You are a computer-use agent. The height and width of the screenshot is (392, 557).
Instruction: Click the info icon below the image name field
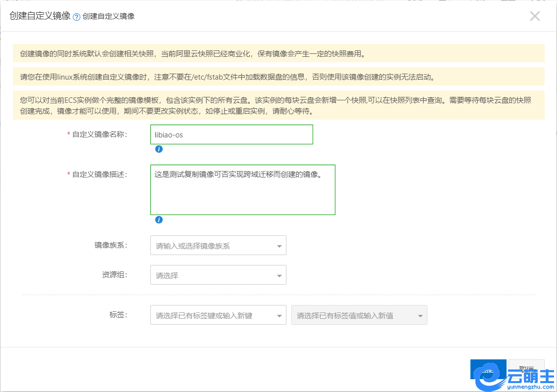tap(159, 149)
